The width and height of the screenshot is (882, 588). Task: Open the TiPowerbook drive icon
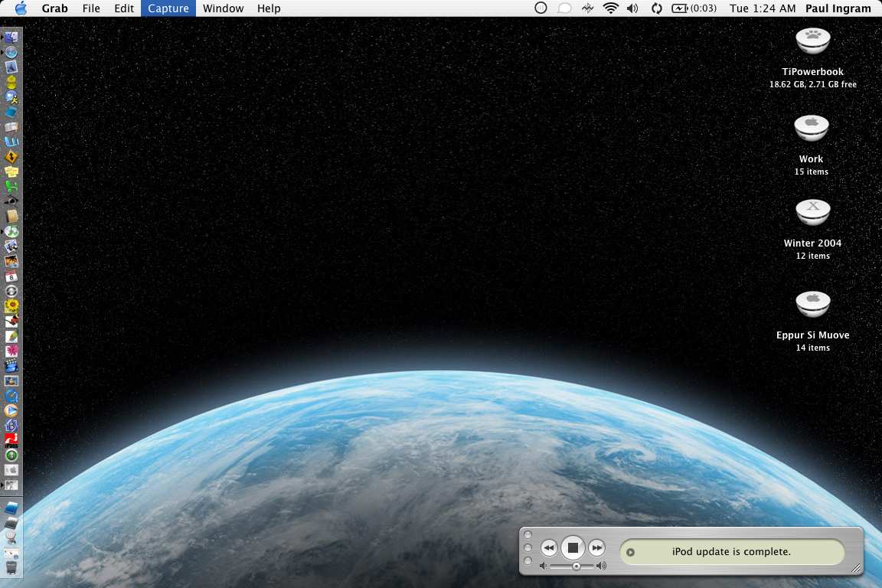point(812,41)
